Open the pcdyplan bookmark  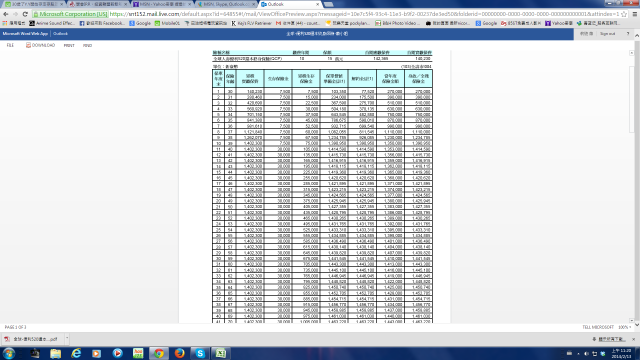(348, 23)
